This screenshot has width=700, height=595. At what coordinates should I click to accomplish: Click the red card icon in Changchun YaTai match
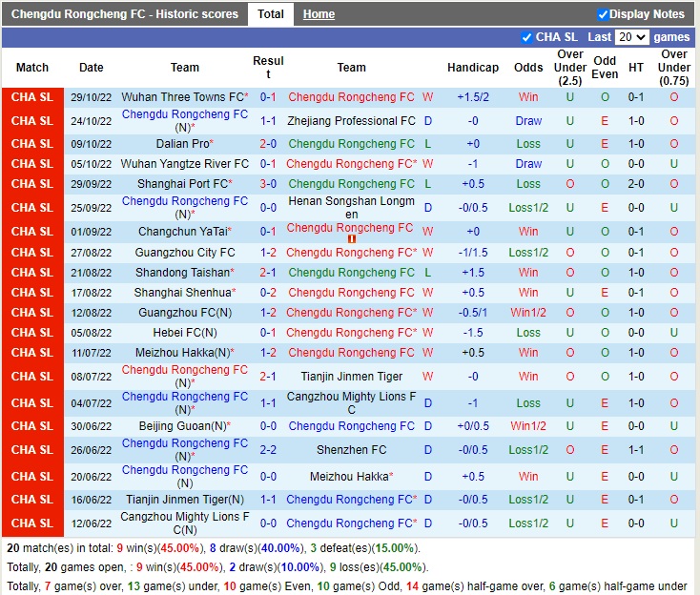(351, 239)
